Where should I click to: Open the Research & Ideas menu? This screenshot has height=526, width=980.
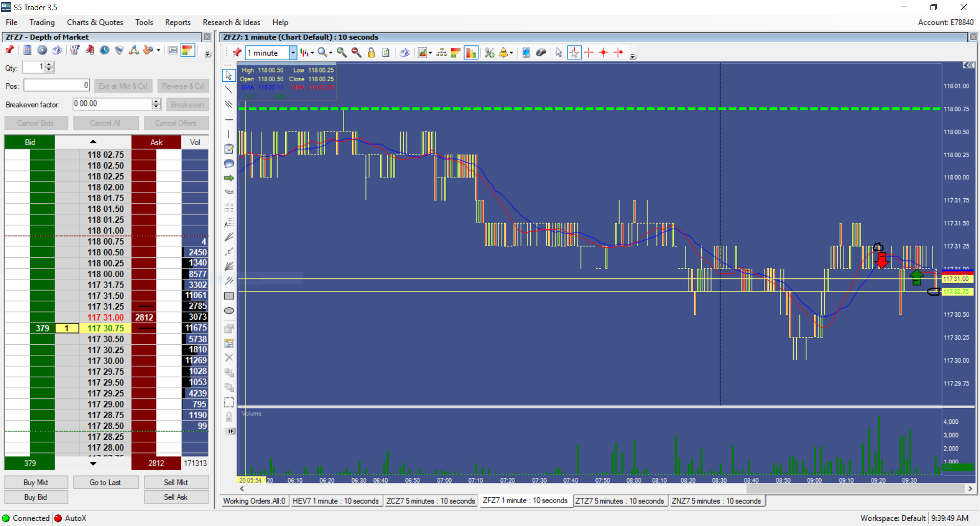(231, 22)
